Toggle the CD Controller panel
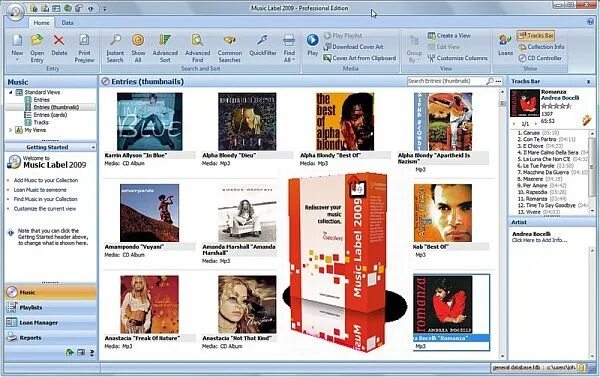Viewport: 600px width, 377px height. click(540, 58)
